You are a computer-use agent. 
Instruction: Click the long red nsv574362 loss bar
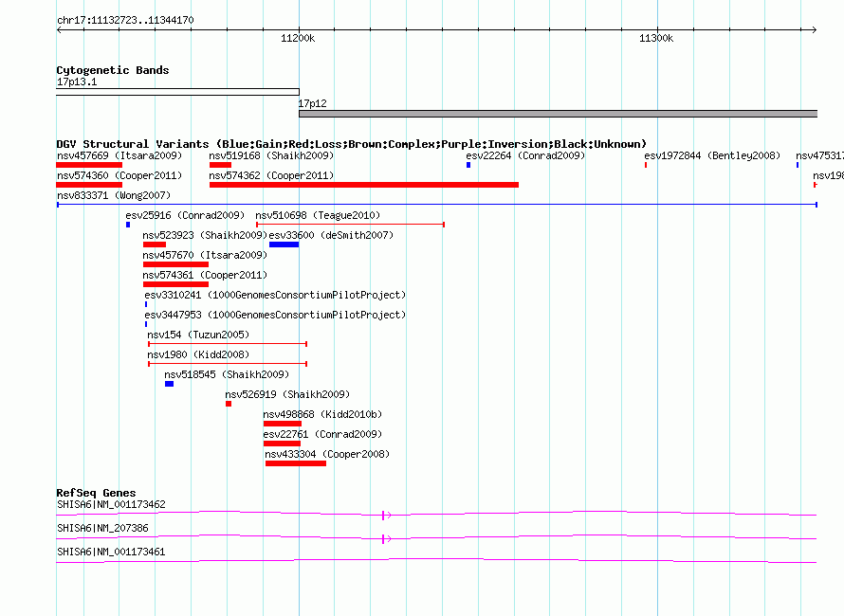tap(364, 185)
